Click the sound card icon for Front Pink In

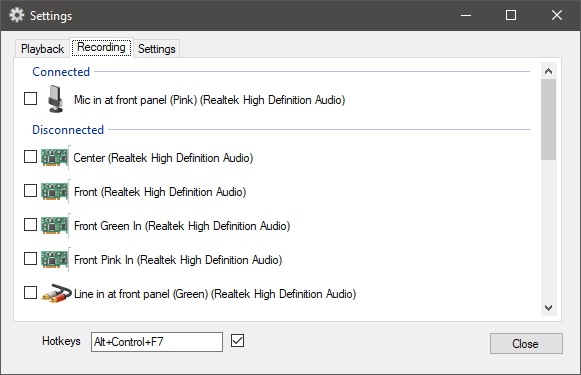pos(55,259)
